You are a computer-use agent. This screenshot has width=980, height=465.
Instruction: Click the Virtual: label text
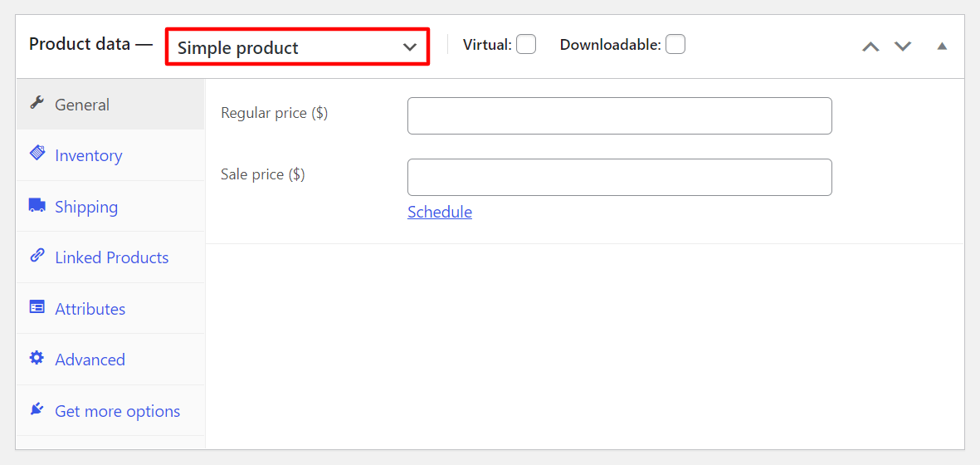487,44
